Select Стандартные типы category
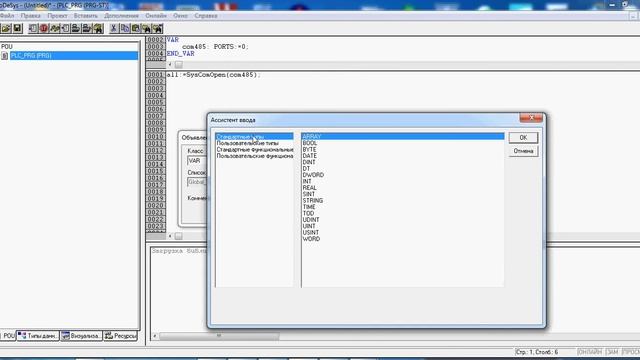The height and width of the screenshot is (360, 640). 254,137
